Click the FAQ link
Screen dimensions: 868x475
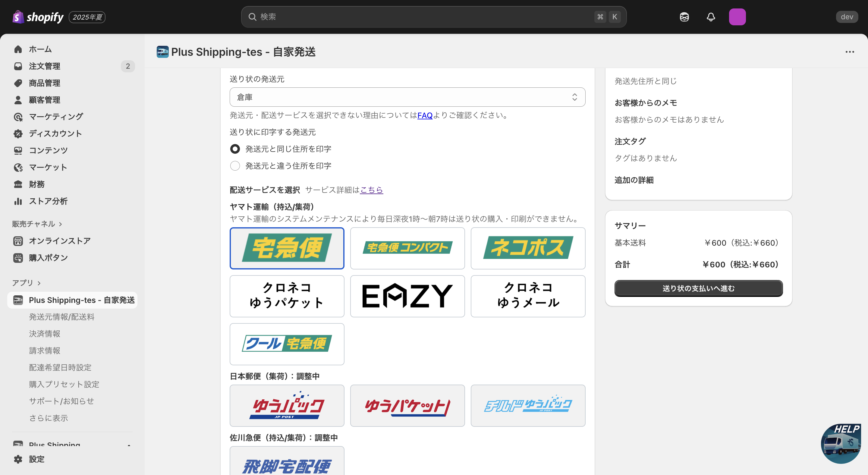425,115
